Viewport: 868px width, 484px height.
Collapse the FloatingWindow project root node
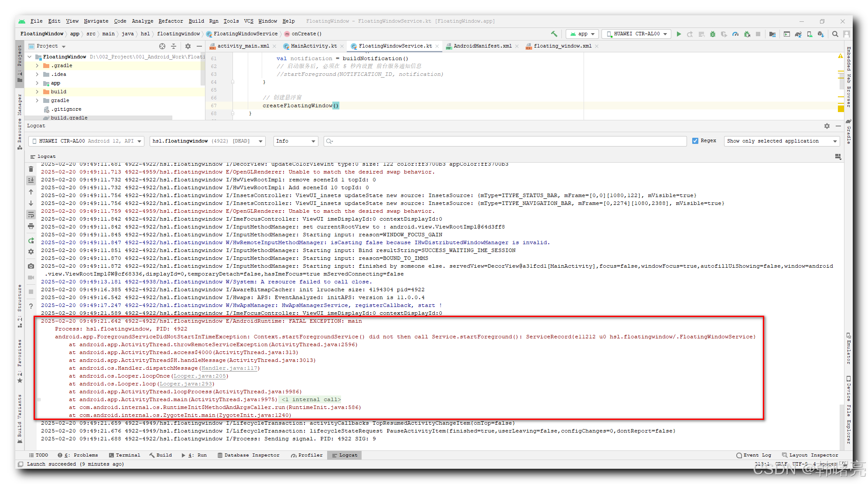click(30, 57)
